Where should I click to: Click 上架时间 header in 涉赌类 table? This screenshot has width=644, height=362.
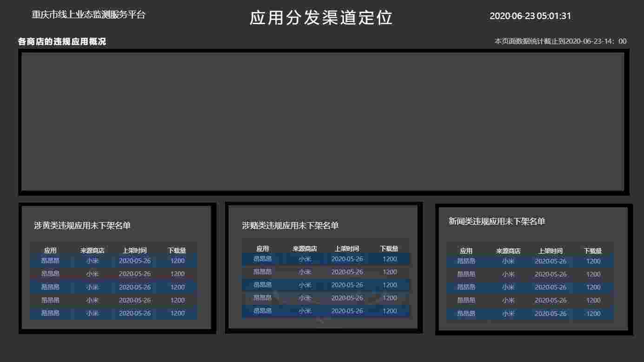tap(346, 249)
